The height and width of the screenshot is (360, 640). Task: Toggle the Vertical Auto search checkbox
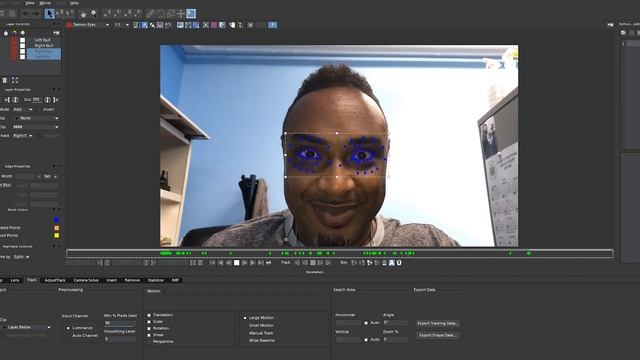(366, 340)
